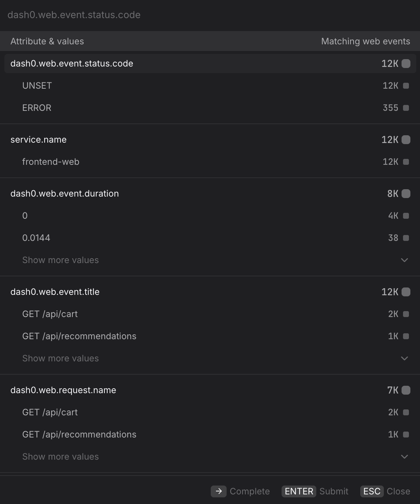Click the arrow icon in the Complete button
The width and height of the screenshot is (420, 504).
tap(219, 491)
